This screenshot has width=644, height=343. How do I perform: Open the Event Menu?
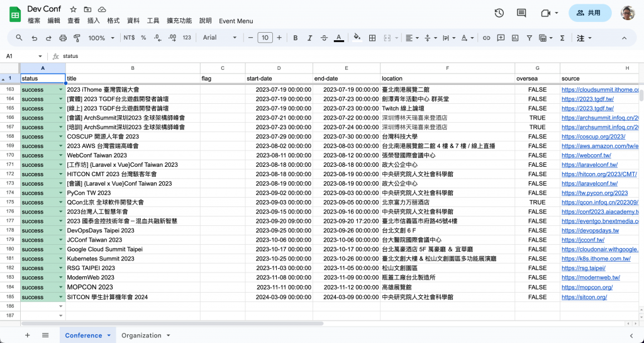[236, 21]
